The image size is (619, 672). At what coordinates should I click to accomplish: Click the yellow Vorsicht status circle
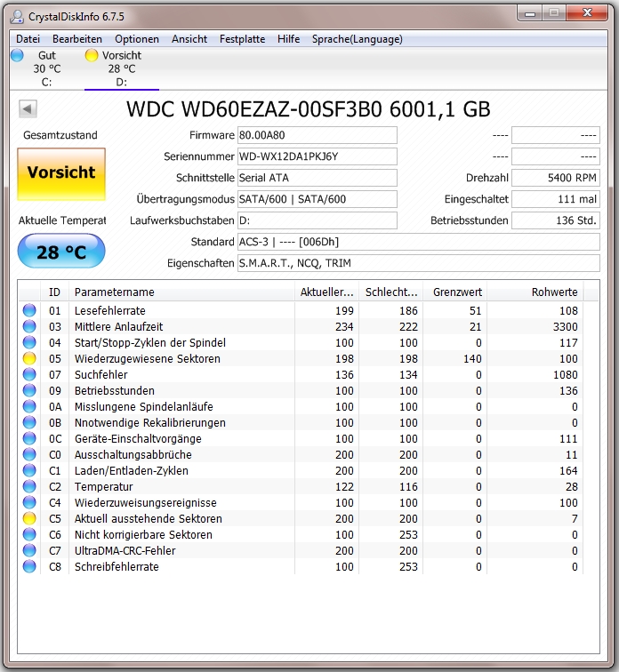point(92,55)
